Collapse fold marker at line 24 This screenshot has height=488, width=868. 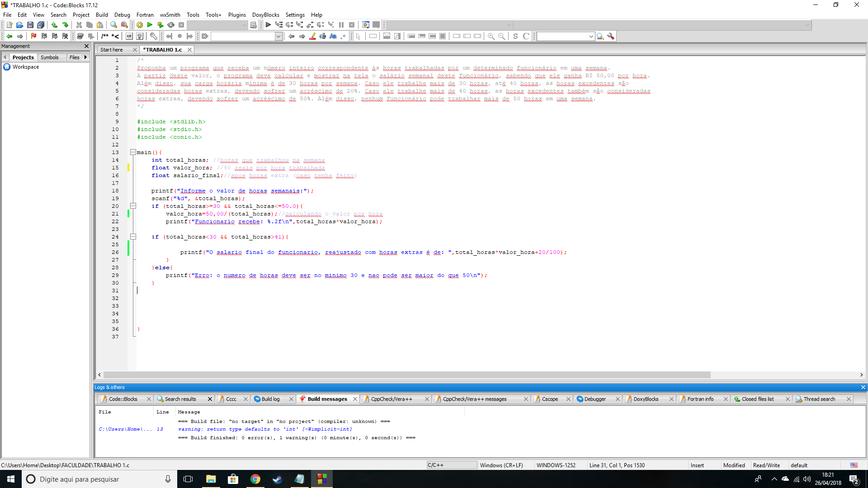(133, 237)
